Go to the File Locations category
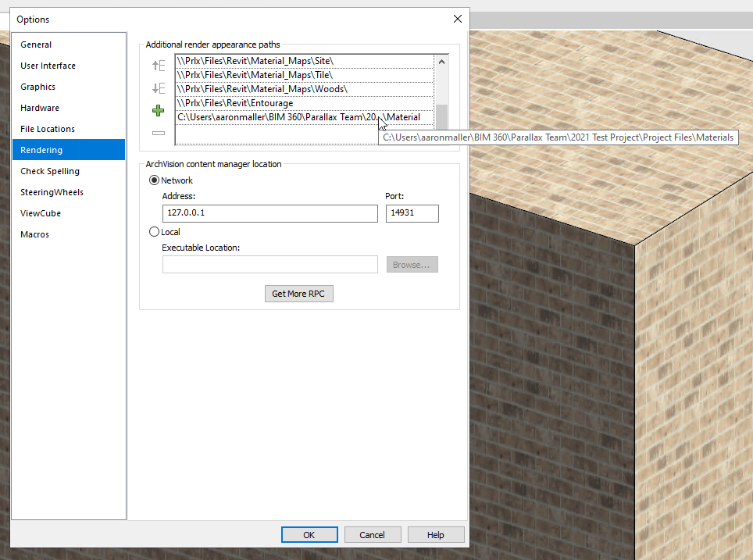Viewport: 753px width, 560px height. coord(48,129)
